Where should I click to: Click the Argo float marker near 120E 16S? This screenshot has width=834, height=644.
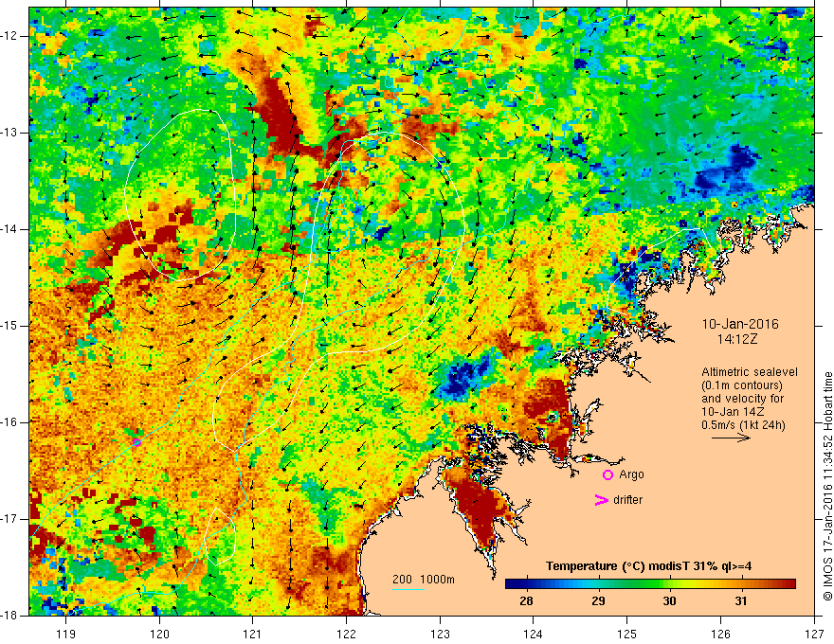click(x=136, y=442)
